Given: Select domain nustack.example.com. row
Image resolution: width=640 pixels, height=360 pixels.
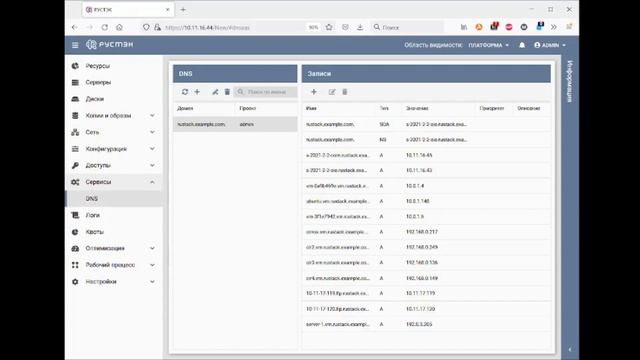Looking at the screenshot, I should (x=235, y=124).
